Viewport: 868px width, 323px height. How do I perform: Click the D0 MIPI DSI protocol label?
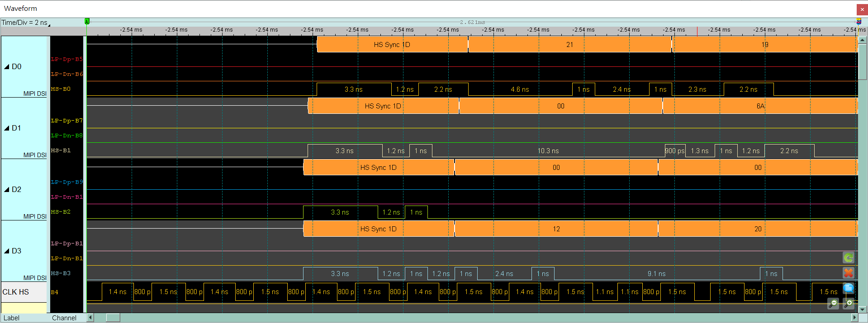tap(35, 94)
